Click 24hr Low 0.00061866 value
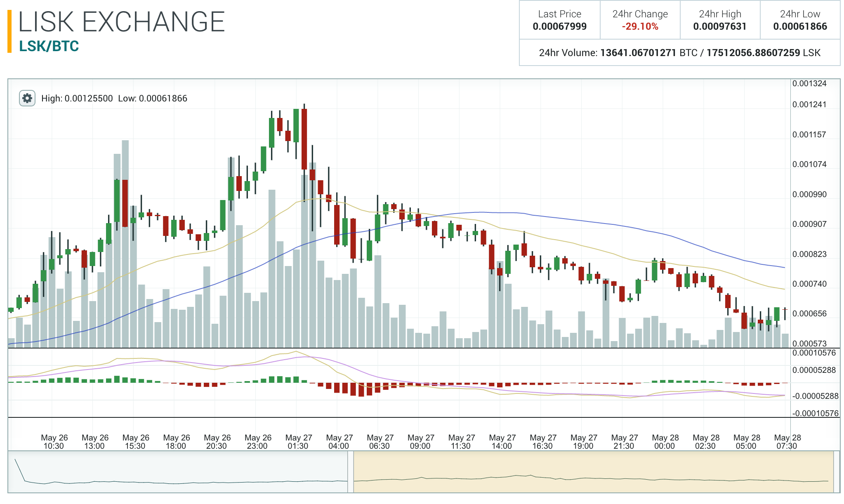This screenshot has height=504, width=844. (x=800, y=26)
